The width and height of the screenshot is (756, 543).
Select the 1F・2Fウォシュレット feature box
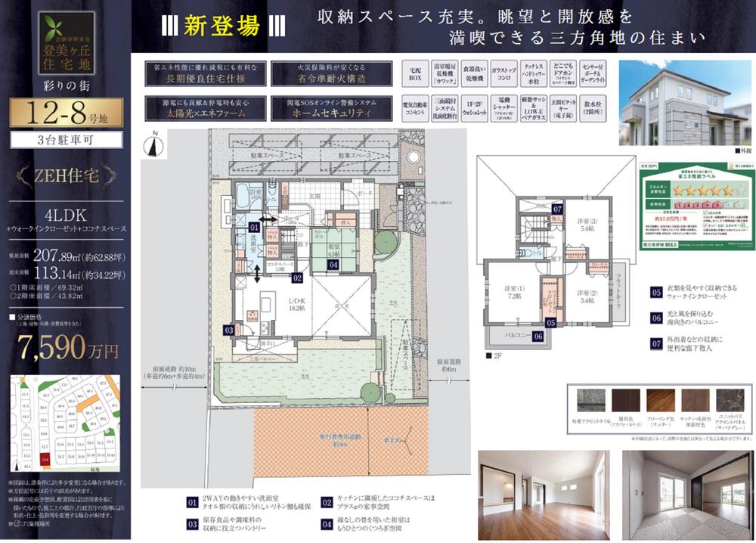(x=475, y=108)
